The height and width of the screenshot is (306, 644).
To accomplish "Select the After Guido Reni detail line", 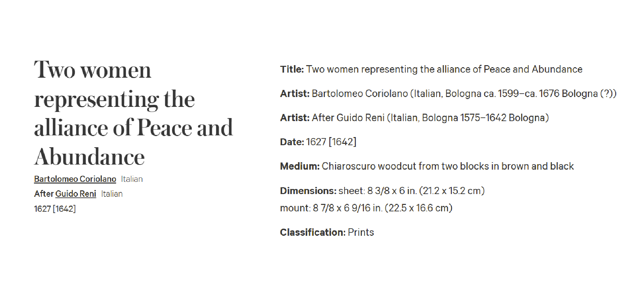I will [415, 118].
